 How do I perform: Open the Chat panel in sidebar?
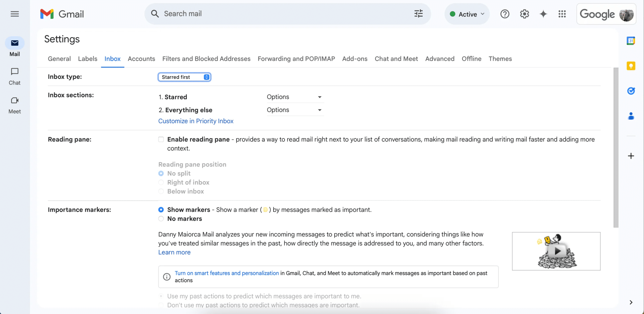click(14, 76)
